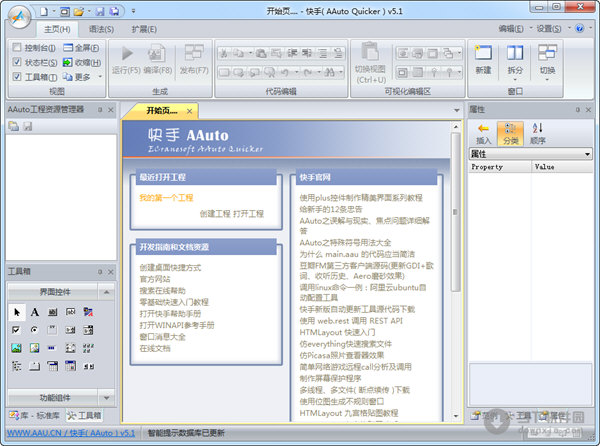Click the 全屏(F) fullscreen button

(81, 48)
